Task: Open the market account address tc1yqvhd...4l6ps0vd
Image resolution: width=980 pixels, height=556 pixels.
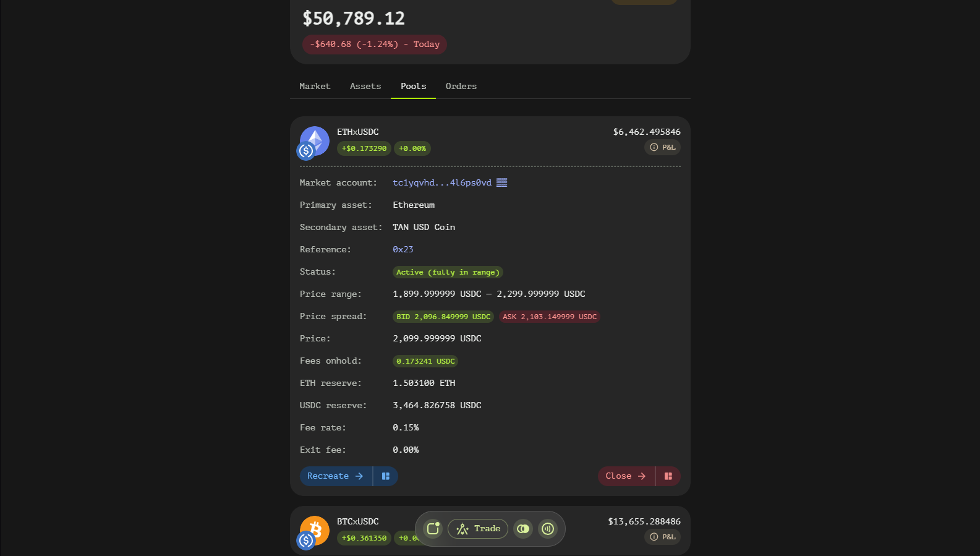Action: click(441, 183)
